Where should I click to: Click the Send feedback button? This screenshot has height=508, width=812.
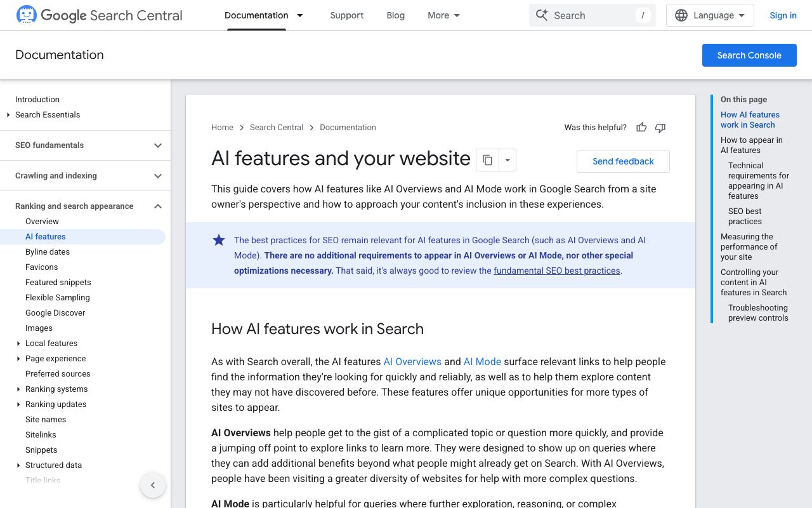pyautogui.click(x=623, y=161)
